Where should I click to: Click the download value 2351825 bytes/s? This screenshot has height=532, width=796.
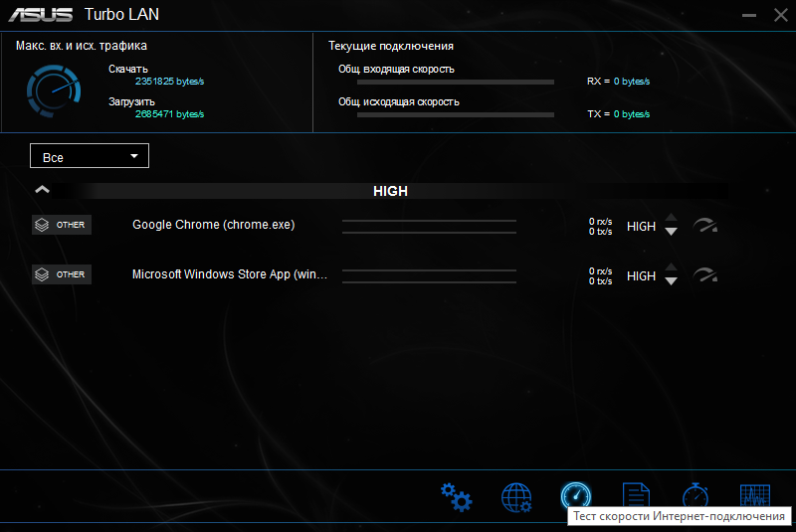point(169,82)
